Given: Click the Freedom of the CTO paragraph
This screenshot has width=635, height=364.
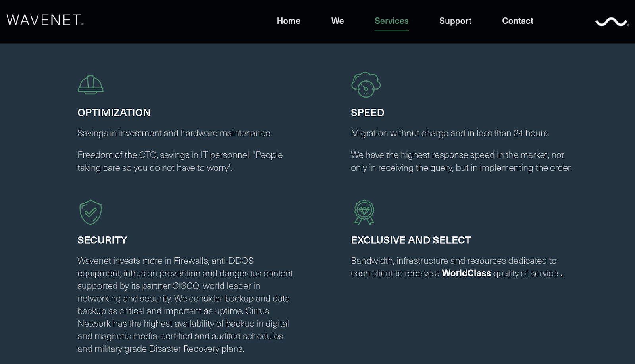Looking at the screenshot, I should point(180,161).
